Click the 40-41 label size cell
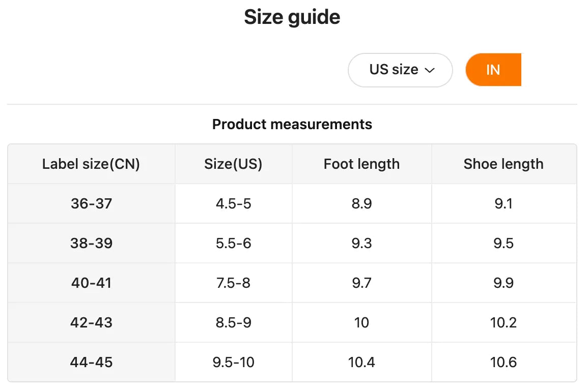Screen dimensions: 588x389 tap(92, 283)
